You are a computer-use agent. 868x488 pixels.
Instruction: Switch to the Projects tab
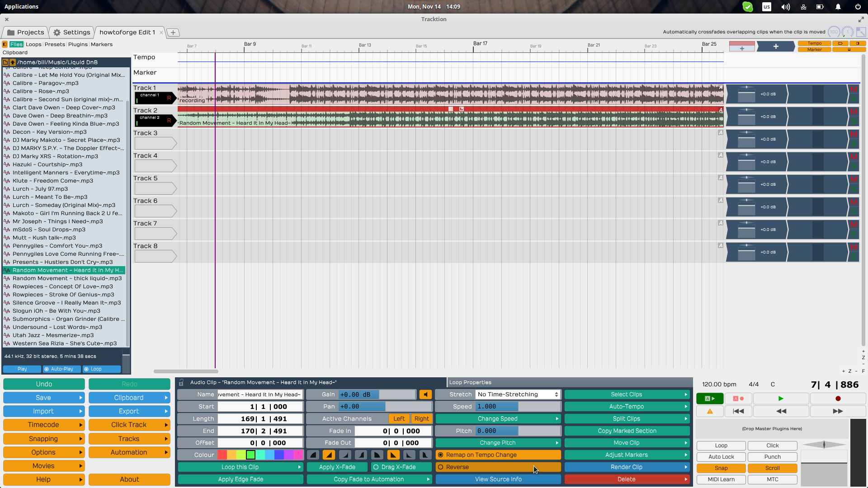point(26,33)
